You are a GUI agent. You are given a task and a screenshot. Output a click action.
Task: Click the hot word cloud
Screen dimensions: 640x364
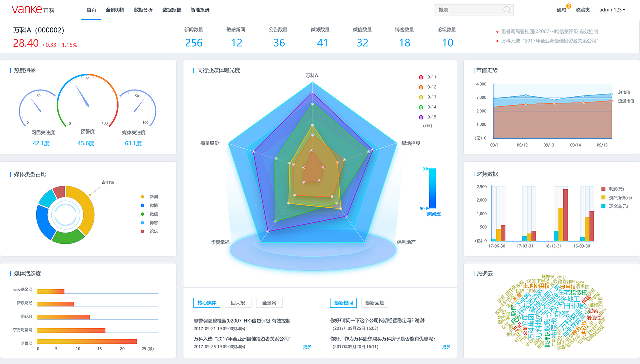[552, 312]
